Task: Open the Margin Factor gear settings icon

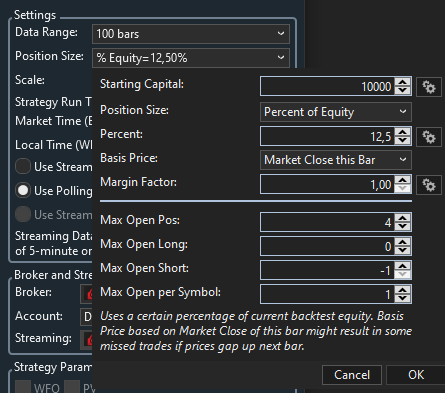Action: [429, 185]
